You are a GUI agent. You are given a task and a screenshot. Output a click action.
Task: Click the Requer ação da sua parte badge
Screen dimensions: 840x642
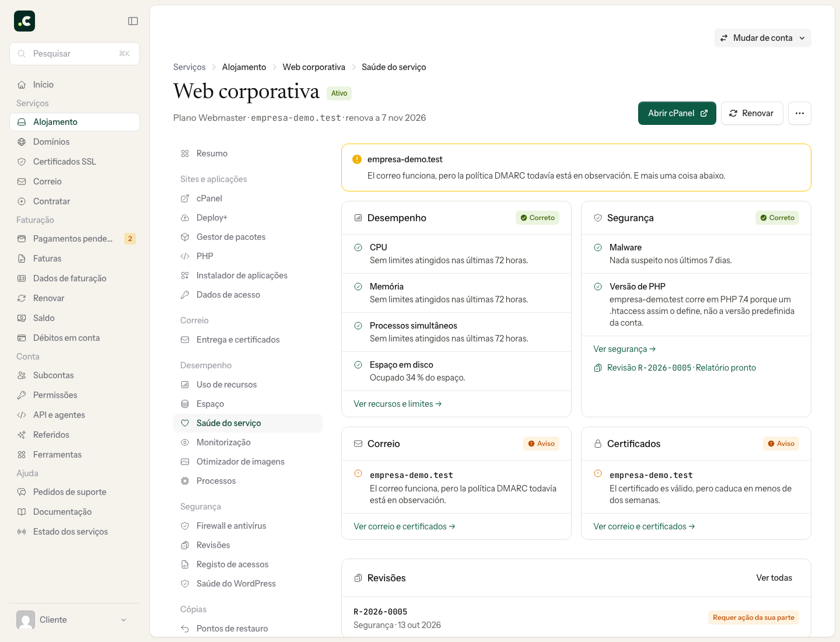pos(754,617)
